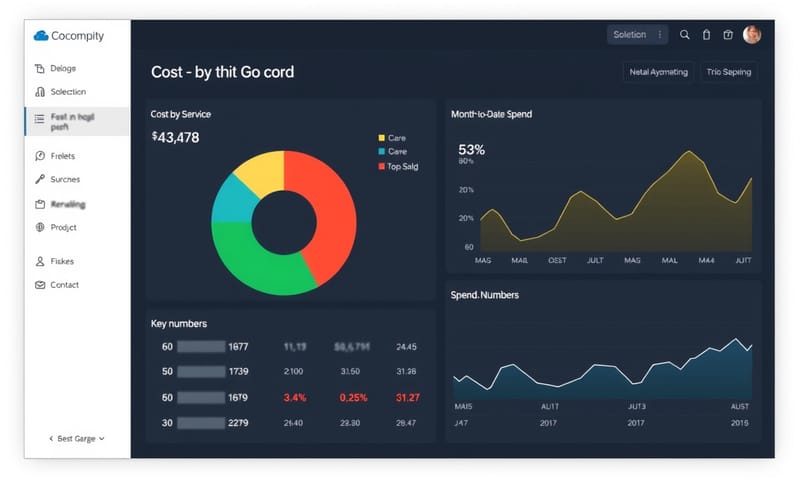Click the Frelets clock icon

(40, 156)
